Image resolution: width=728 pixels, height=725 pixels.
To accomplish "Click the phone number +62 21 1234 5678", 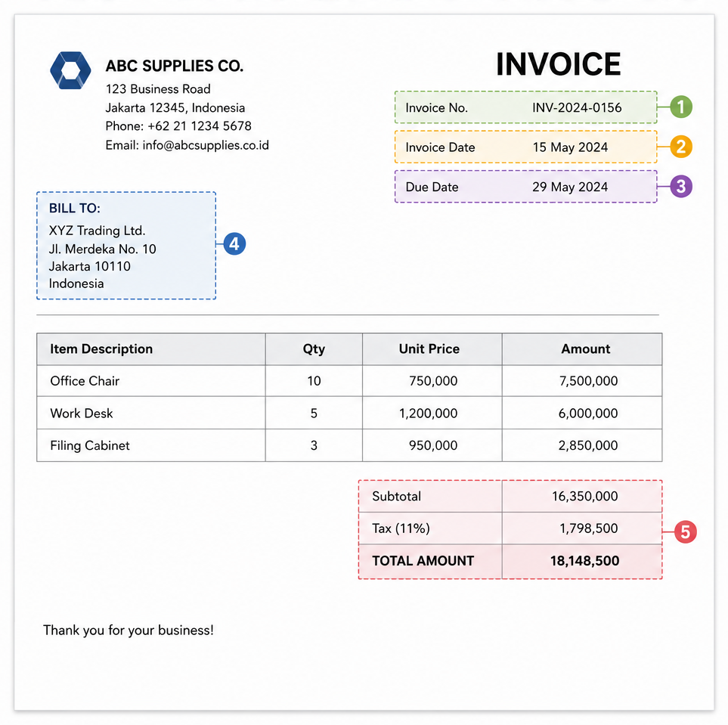I will pos(199,125).
